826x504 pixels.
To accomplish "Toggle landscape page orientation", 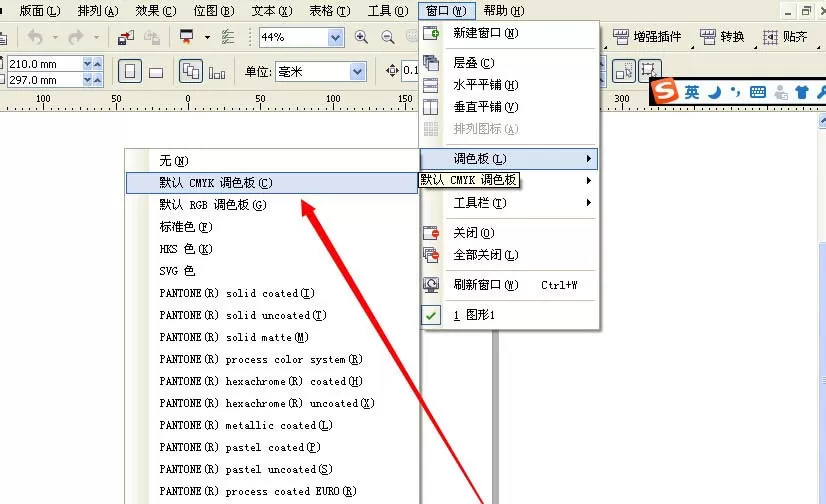I will [x=156, y=72].
